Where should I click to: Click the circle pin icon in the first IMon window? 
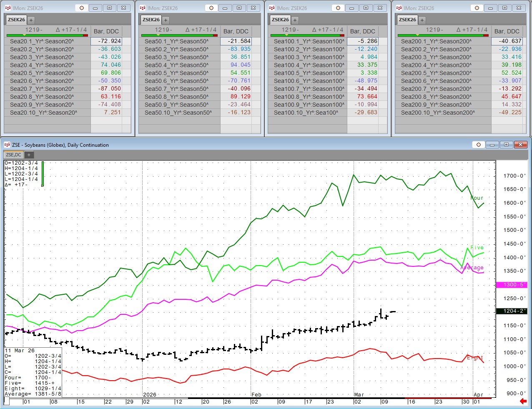pyautogui.click(x=82, y=8)
